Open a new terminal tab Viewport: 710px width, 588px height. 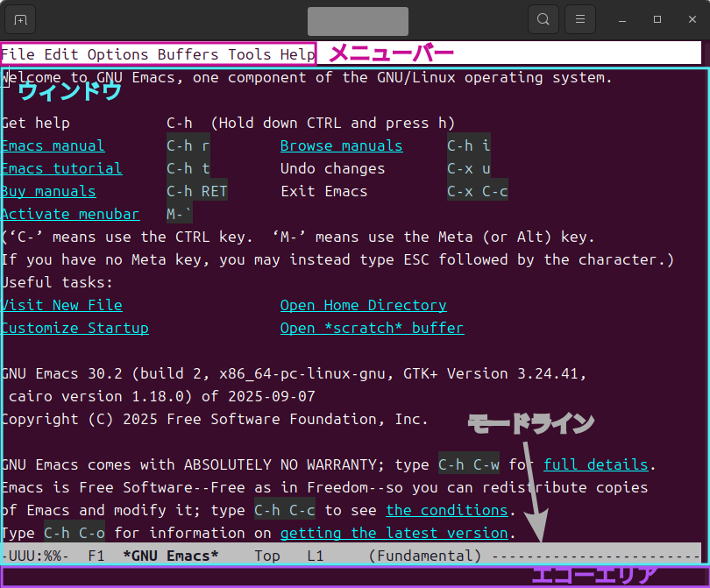click(20, 20)
